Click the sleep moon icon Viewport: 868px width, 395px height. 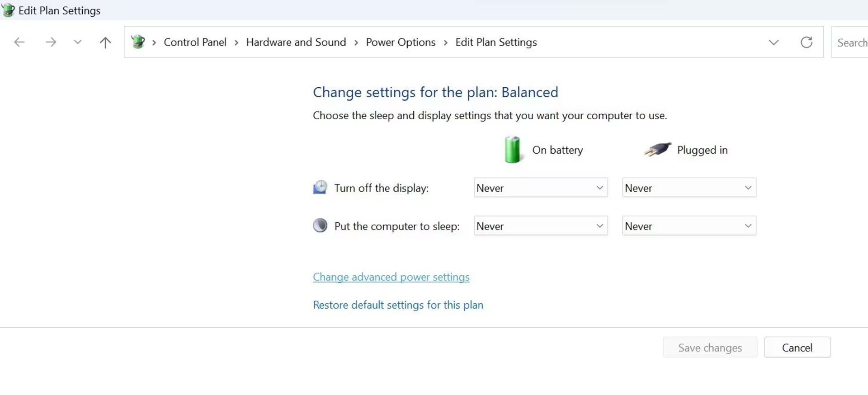(x=320, y=226)
